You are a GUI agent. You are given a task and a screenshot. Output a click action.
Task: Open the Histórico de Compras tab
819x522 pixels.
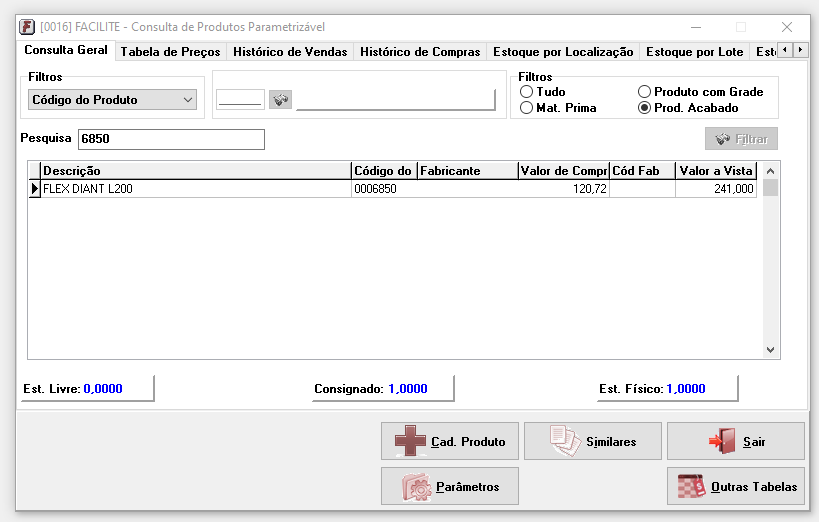(x=420, y=52)
